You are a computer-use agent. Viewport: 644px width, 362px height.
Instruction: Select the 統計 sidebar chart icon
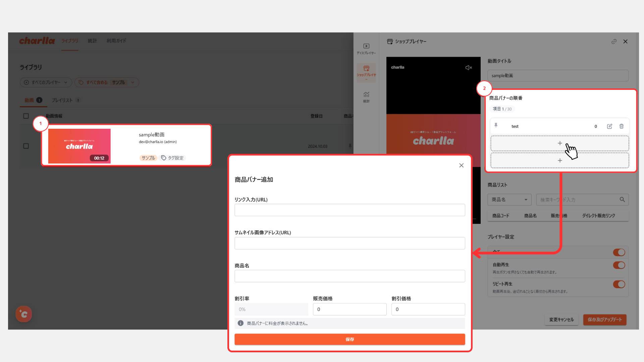pyautogui.click(x=366, y=97)
